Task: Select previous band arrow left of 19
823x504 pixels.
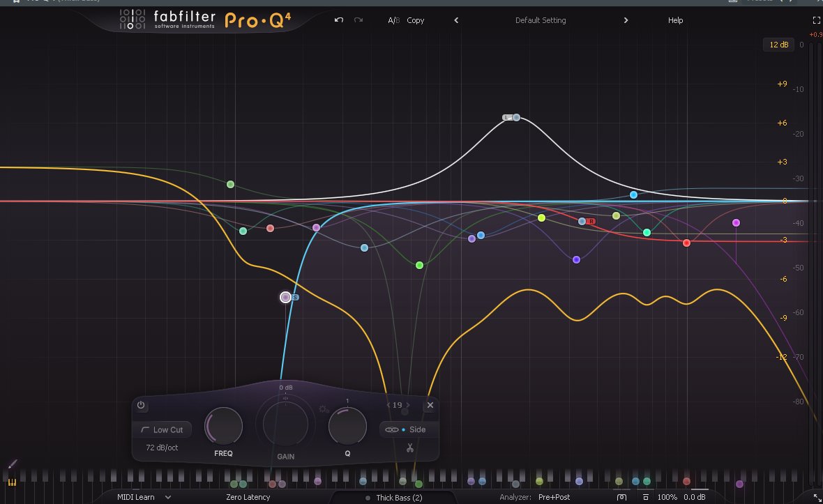Action: tap(388, 405)
